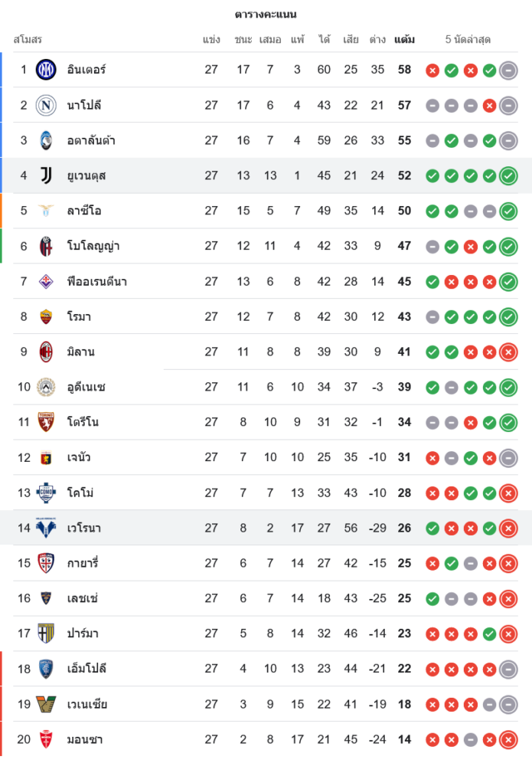The width and height of the screenshot is (532, 766).
Task: Click the Milan club crest
Action: coord(46,352)
